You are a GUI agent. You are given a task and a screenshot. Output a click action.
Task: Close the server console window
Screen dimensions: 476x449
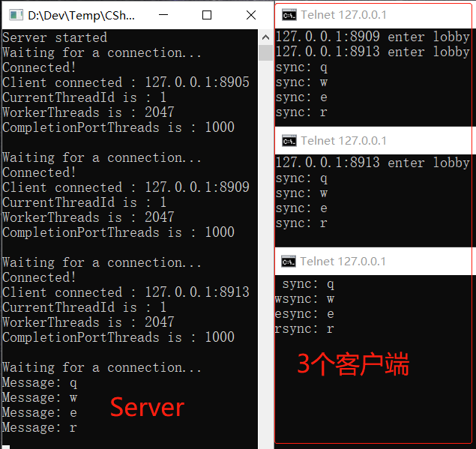click(251, 15)
